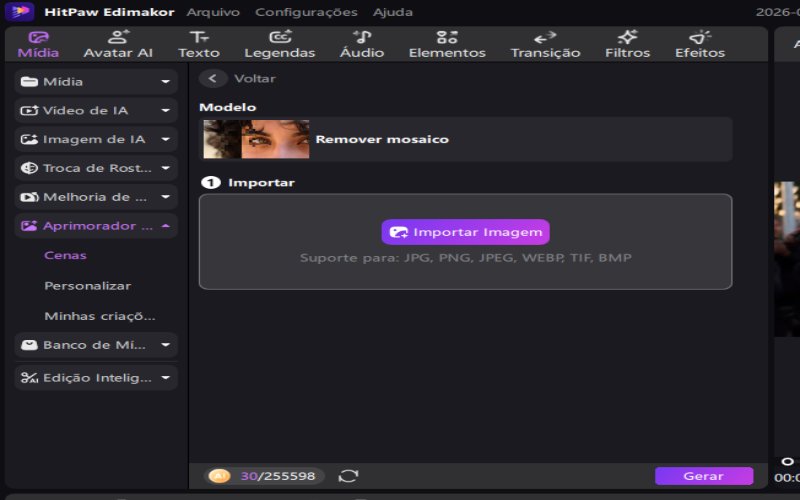Expand the Imagem de IA dropdown arrow
Image resolution: width=800 pixels, height=500 pixels.
(x=165, y=139)
